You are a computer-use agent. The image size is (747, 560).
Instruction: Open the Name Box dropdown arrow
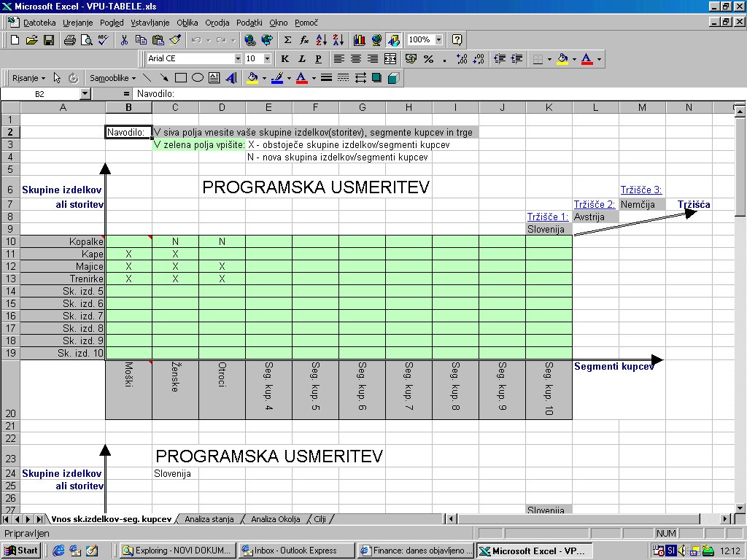tap(85, 94)
